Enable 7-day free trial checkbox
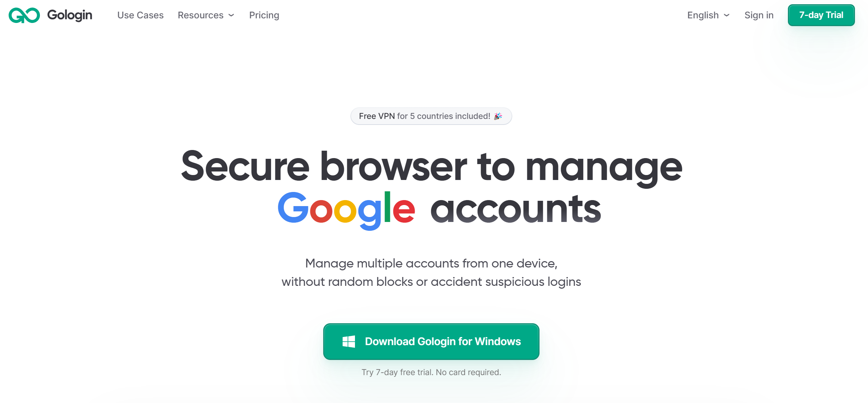Viewport: 868px width, 403px height. [x=821, y=15]
